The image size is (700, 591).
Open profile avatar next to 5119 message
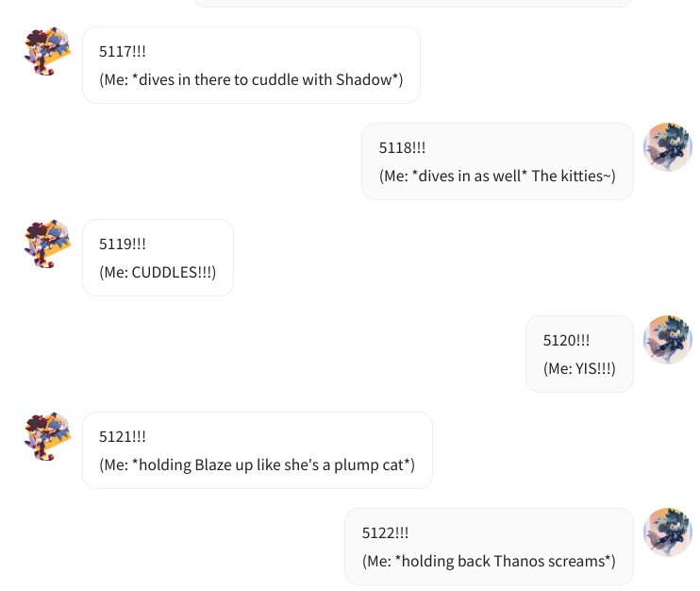(x=47, y=244)
